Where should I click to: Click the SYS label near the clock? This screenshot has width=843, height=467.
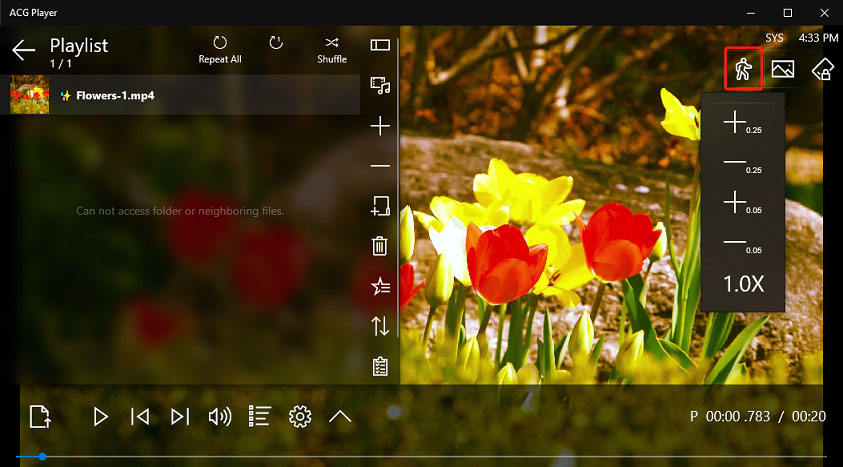774,38
